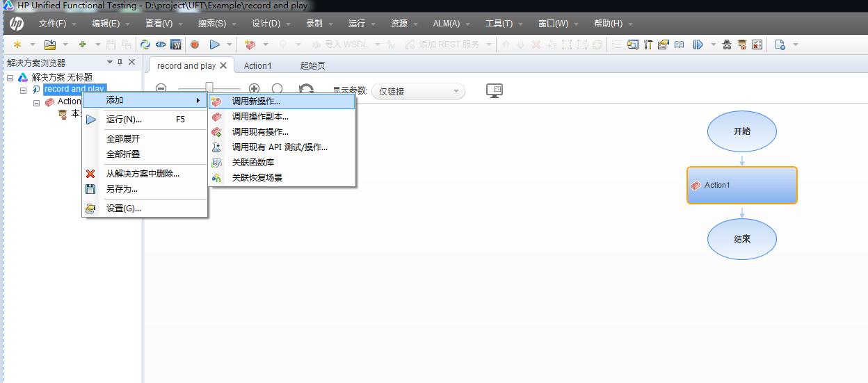Viewport: 868px width, 383px height.
Task: Click the hammer tools toolbar icon
Action: [648, 44]
